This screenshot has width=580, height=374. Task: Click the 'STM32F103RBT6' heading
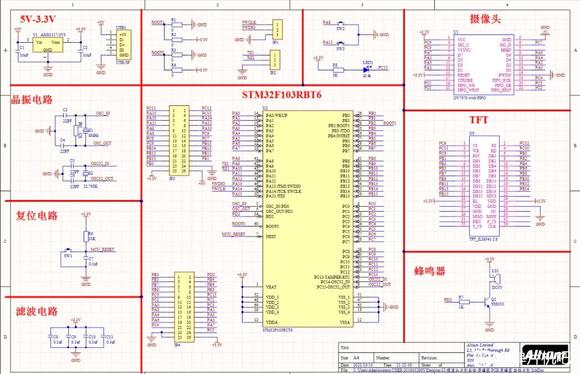pos(281,95)
